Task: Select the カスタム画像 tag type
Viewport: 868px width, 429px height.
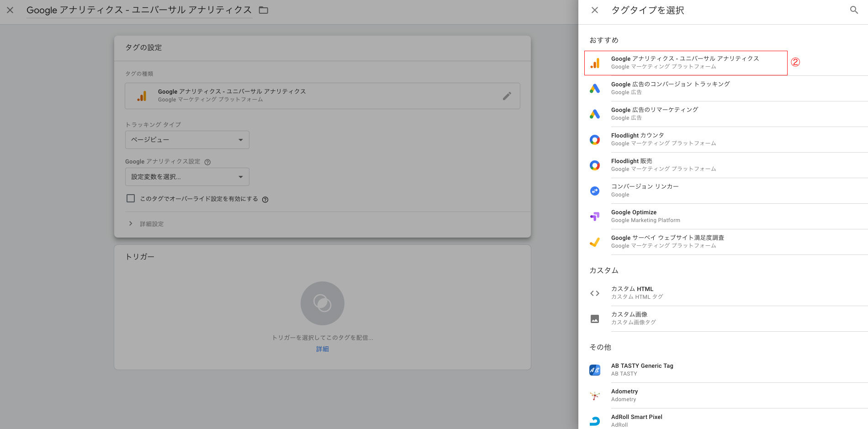Action: click(x=633, y=318)
